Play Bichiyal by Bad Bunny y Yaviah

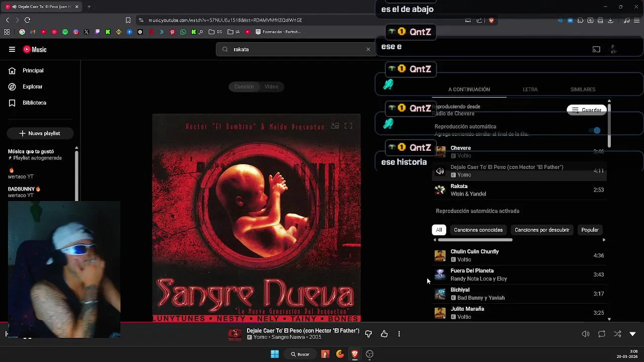(520, 294)
